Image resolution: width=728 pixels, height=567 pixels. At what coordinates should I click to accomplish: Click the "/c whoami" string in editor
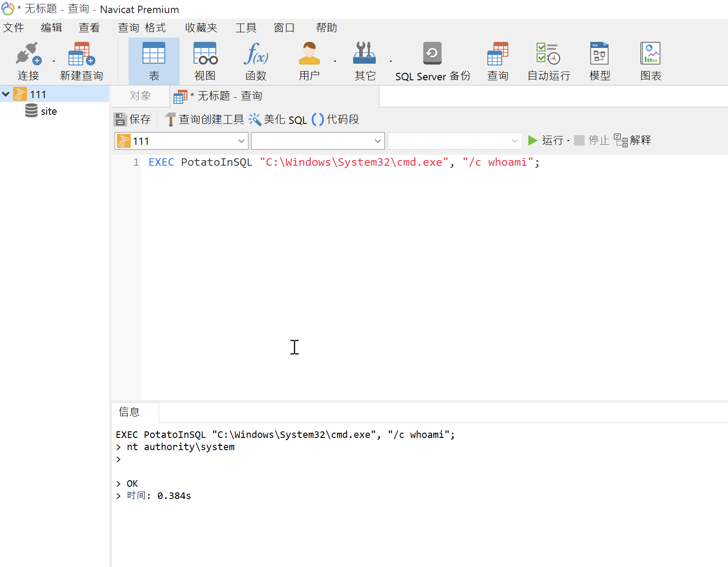(498, 162)
